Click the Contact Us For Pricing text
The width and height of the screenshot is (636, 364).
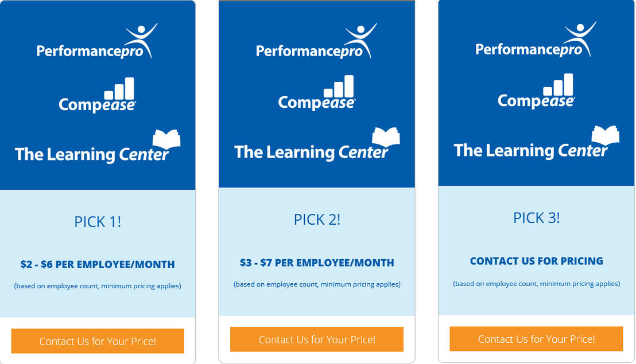coord(536,261)
